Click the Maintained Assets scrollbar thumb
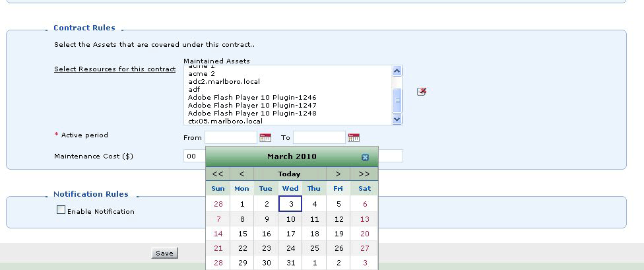This screenshot has width=644, height=270. pos(397,100)
